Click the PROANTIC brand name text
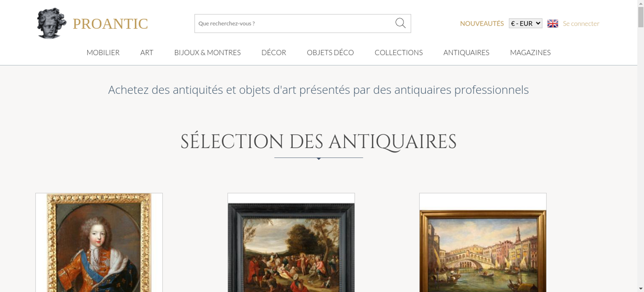This screenshot has height=292, width=644. [110, 24]
